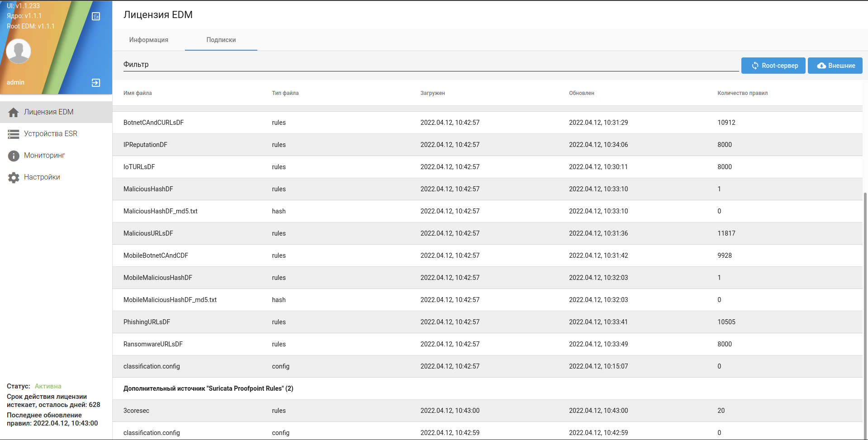
Task: Click the user avatar picture
Action: tap(19, 51)
